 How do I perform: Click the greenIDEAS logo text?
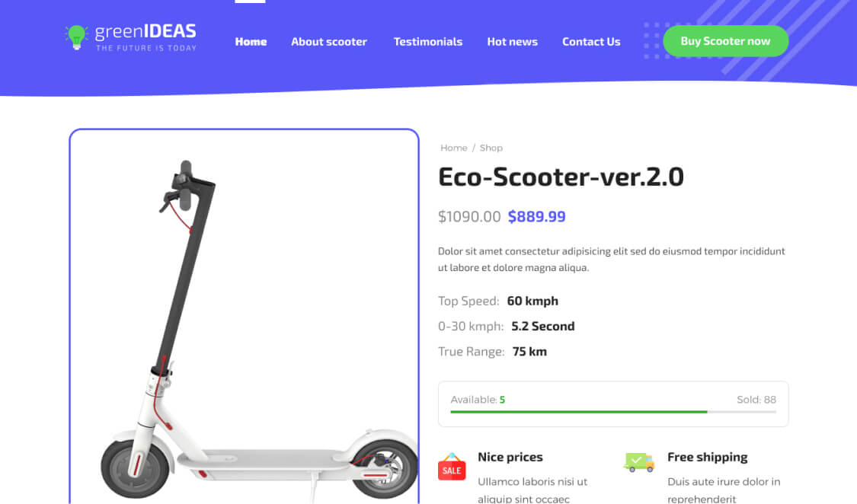[x=145, y=37]
